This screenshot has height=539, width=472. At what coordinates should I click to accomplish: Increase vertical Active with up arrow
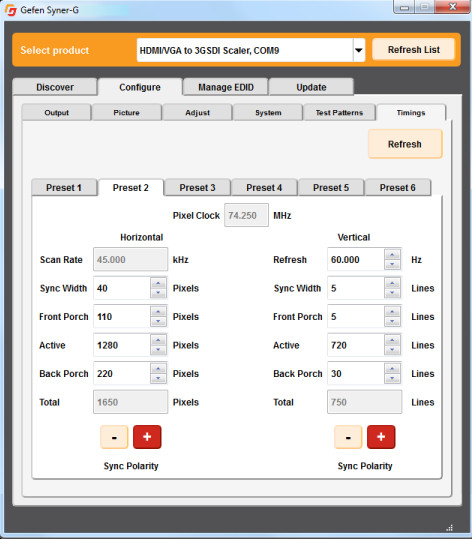[392, 340]
